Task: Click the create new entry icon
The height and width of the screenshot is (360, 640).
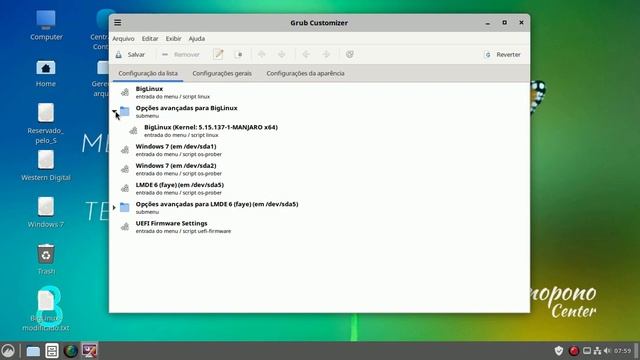Action: [x=239, y=54]
